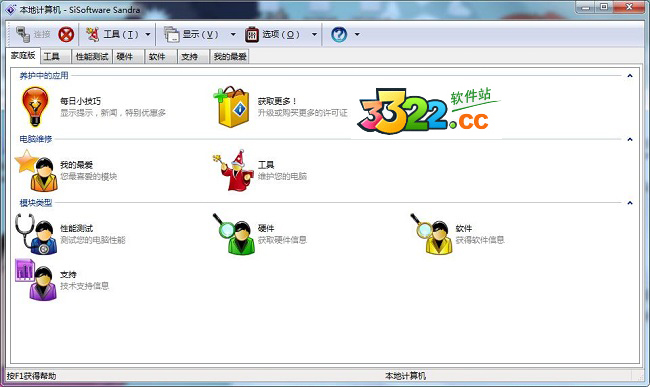Click the 本地计算机 status bar entry
The height and width of the screenshot is (387, 650).
(405, 376)
